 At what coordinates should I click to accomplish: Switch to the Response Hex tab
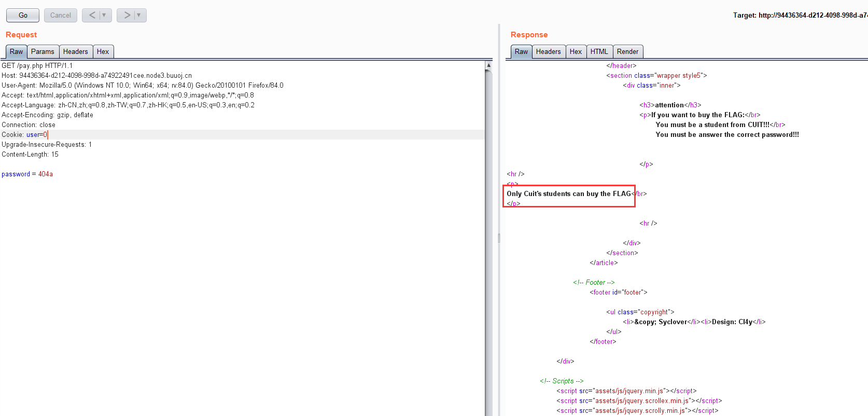tap(576, 51)
